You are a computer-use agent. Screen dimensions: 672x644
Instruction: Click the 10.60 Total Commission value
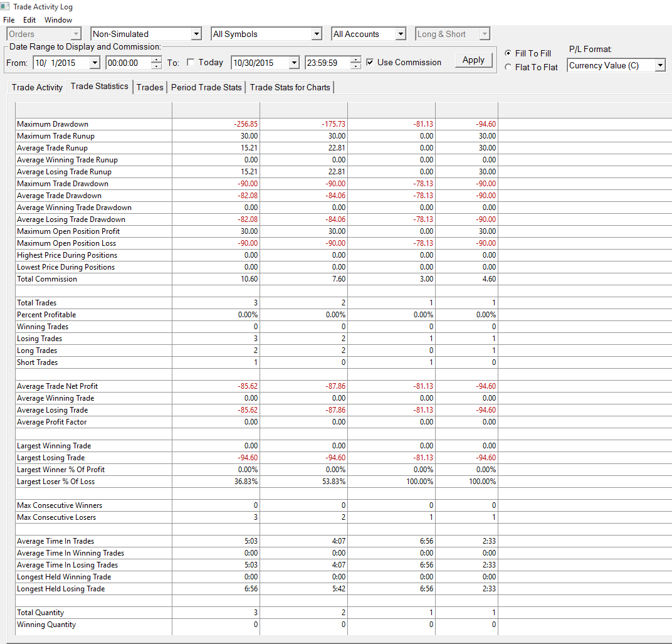pos(249,279)
